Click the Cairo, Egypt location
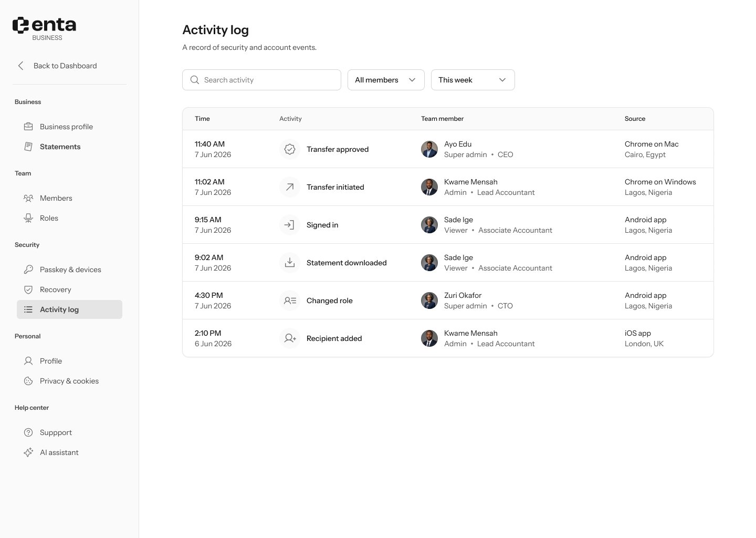The height and width of the screenshot is (538, 756). tap(645, 154)
